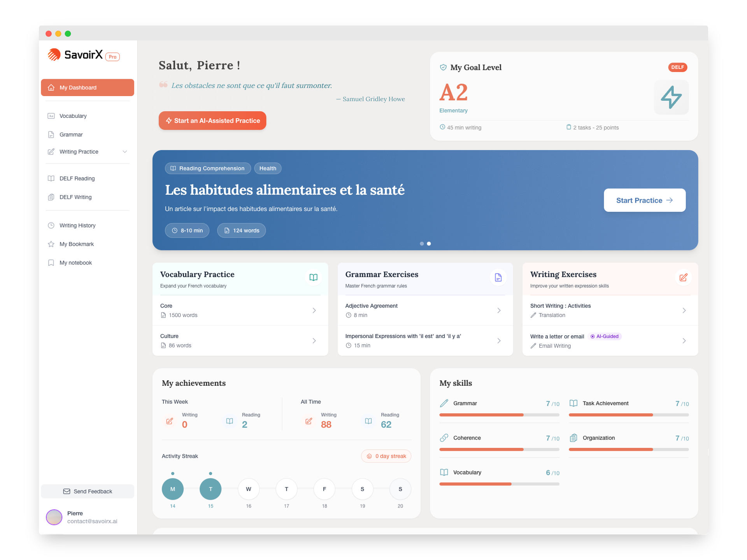The image size is (747, 560).
Task: Click the DELF badge
Action: (x=677, y=67)
